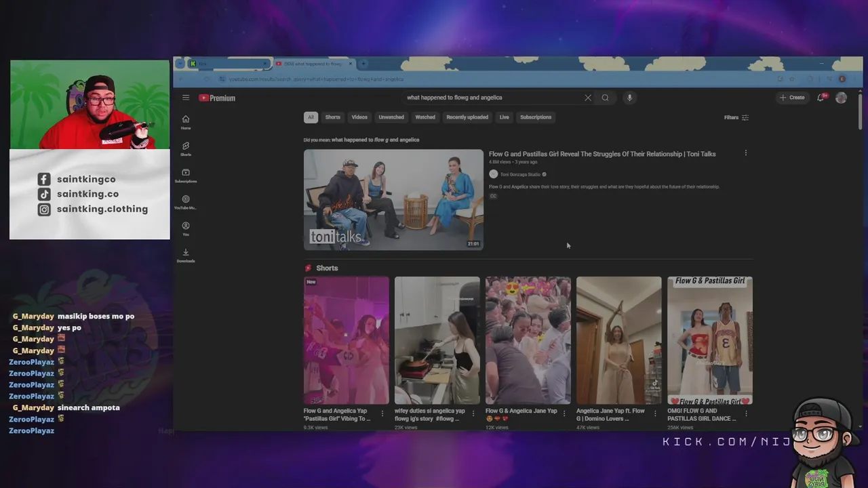Open Subscriptions in the YouTube sidebar
The width and height of the screenshot is (868, 488).
[186, 176]
